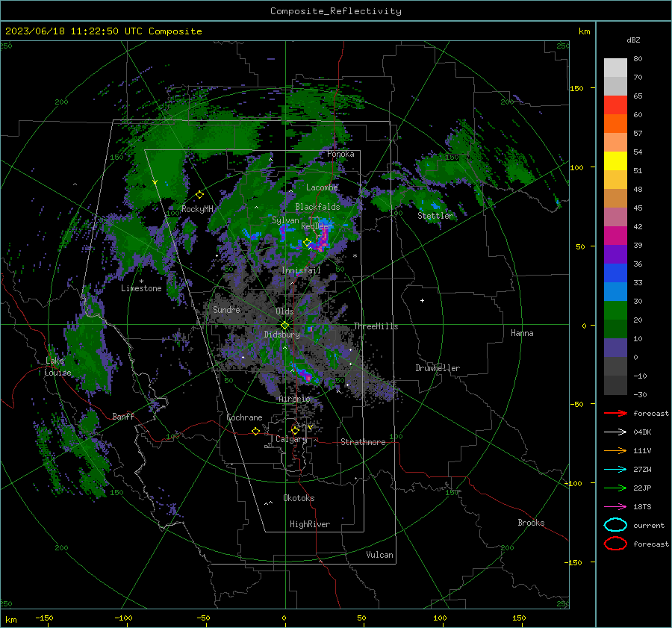Click the Blackfalds town label

[317, 207]
